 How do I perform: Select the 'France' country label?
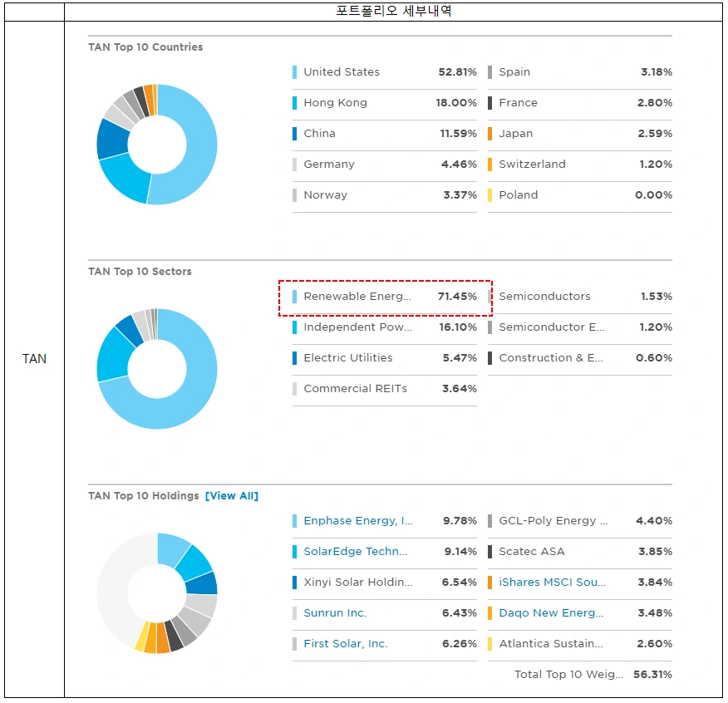click(x=518, y=102)
